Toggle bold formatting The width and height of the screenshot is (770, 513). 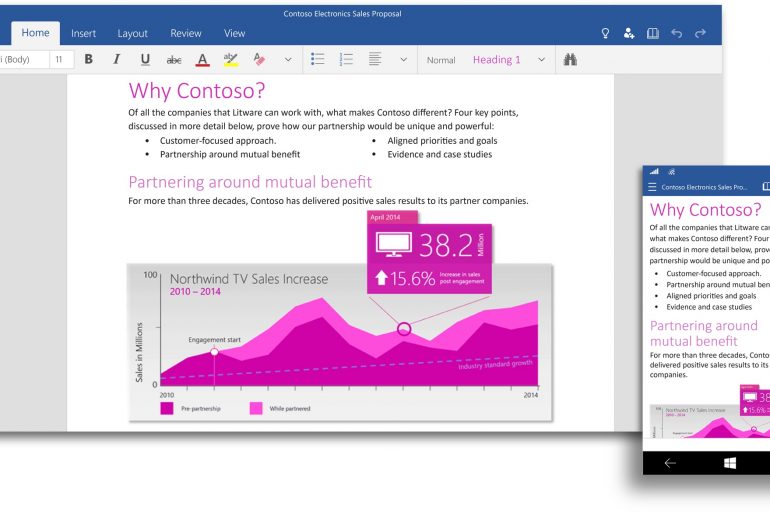tap(88, 60)
